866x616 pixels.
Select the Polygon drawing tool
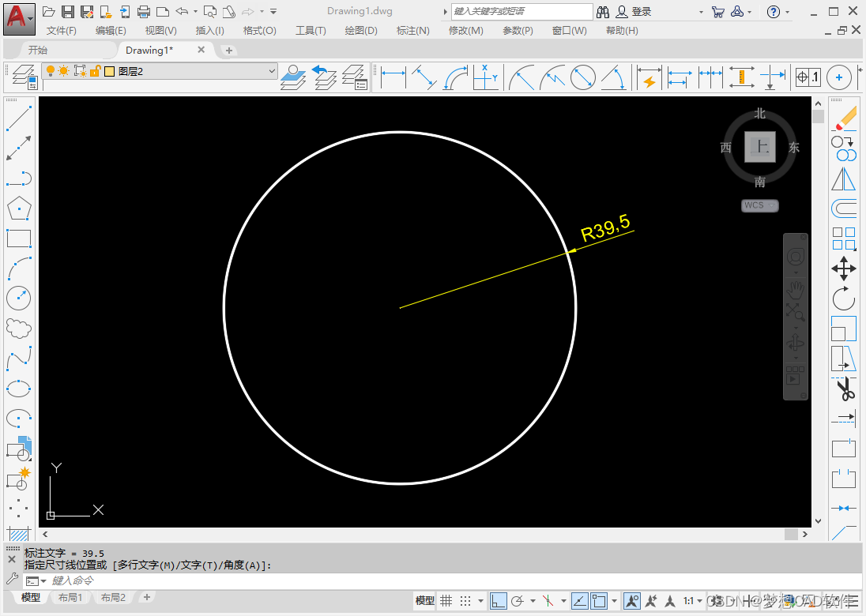[x=19, y=208]
